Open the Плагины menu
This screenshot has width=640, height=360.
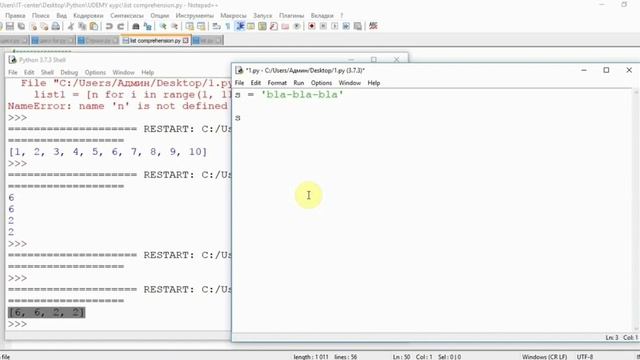[291, 16]
